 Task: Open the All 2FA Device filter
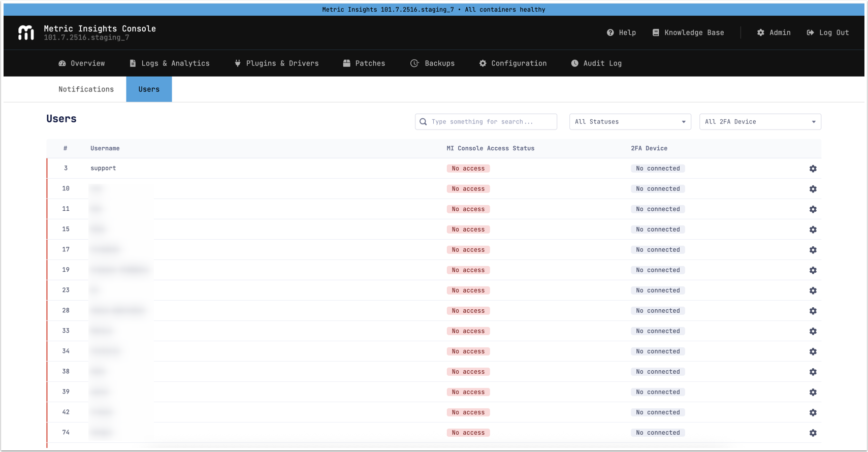tap(760, 122)
